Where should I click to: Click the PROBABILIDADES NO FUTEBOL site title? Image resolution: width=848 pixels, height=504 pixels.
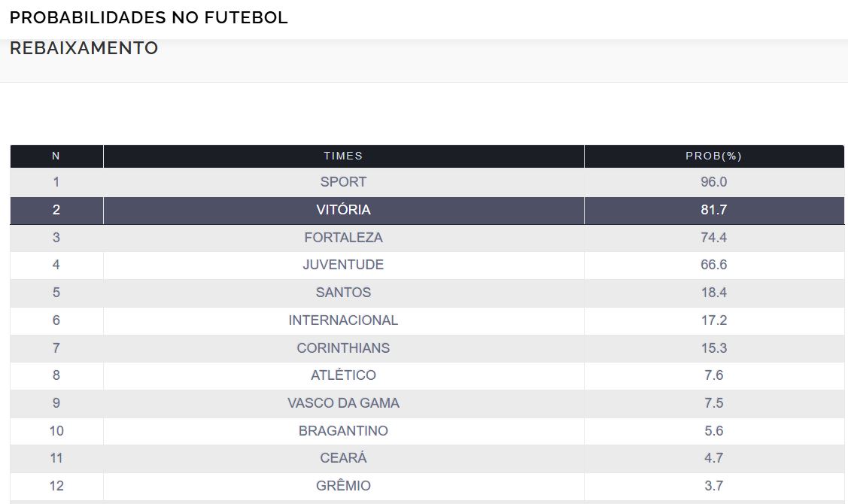(x=149, y=18)
